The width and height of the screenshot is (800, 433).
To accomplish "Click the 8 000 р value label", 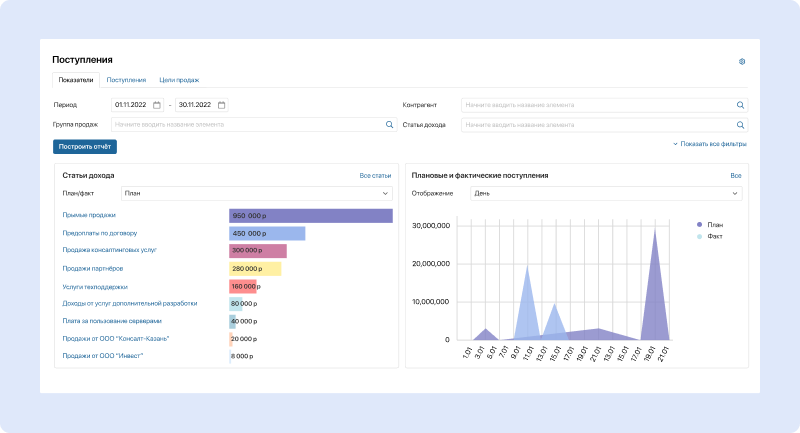I will pyautogui.click(x=242, y=356).
